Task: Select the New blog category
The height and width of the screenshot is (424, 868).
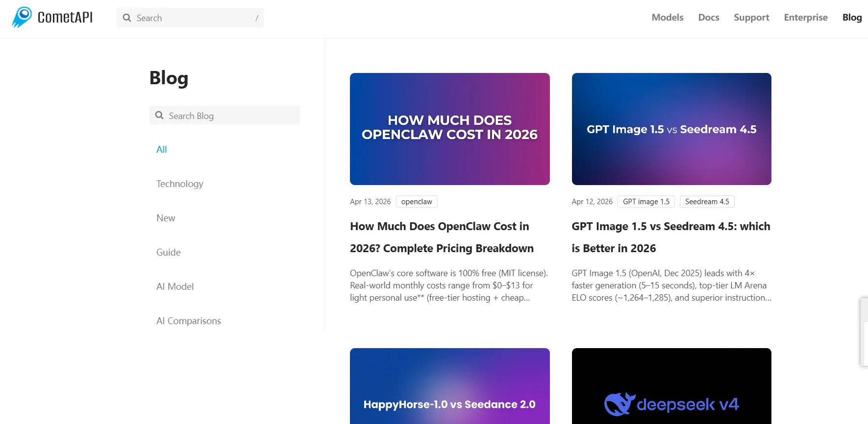Action: (x=166, y=218)
